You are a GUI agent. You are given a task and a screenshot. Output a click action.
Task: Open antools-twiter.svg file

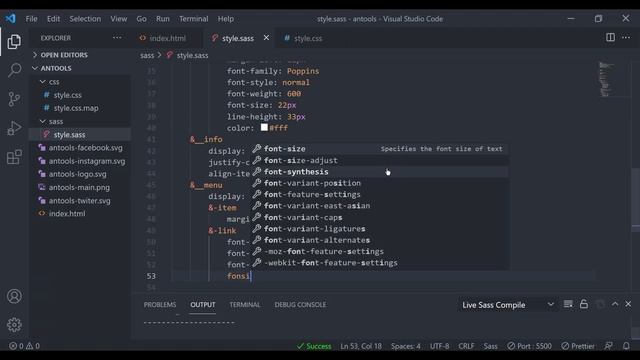(x=80, y=200)
